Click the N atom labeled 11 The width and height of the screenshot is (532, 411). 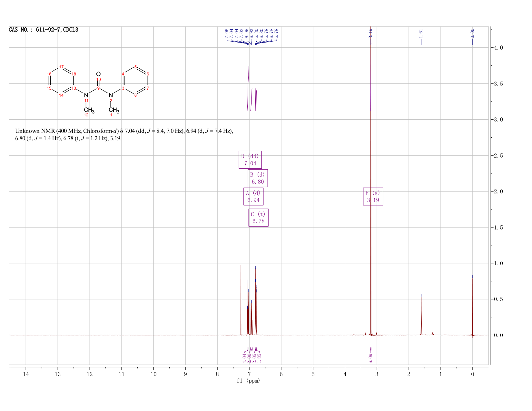click(x=86, y=95)
